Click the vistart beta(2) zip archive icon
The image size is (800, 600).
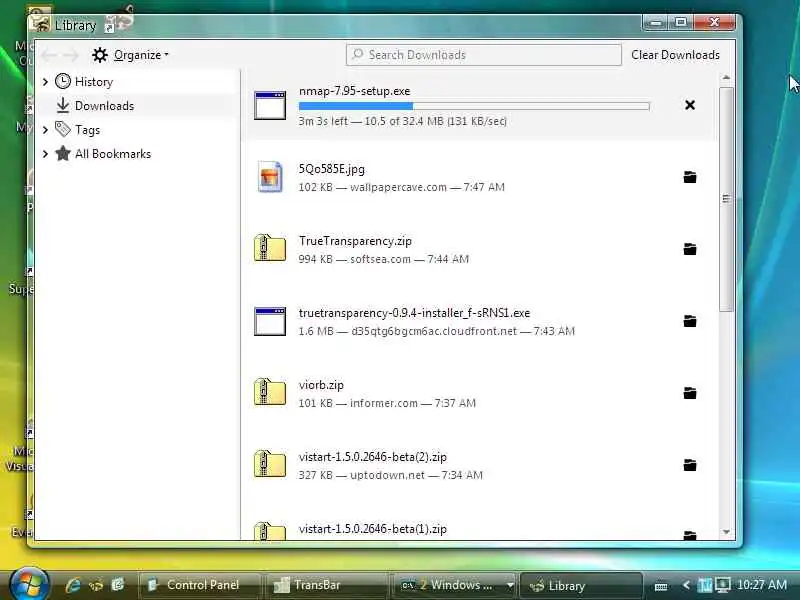(x=270, y=464)
